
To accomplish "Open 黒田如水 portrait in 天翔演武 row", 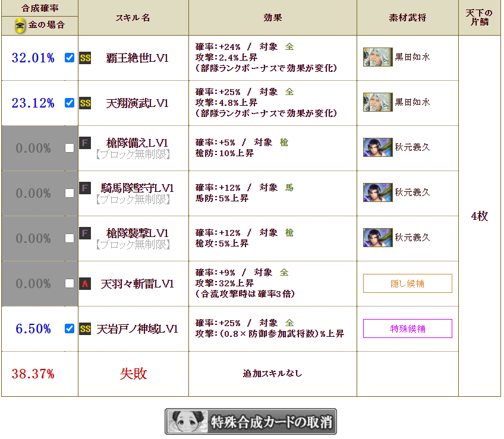I will [377, 102].
